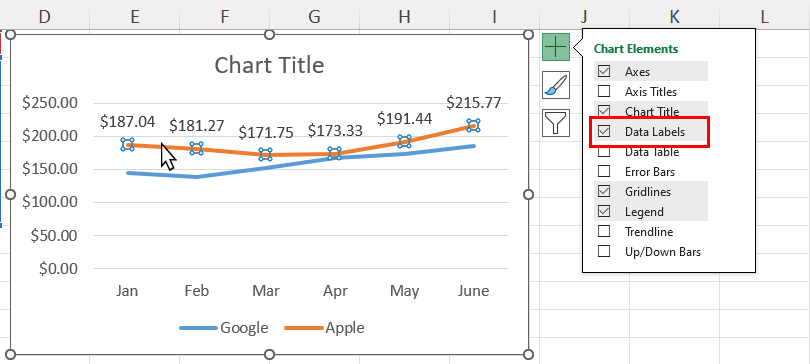
Task: Click the Feb category label
Action: pos(196,291)
